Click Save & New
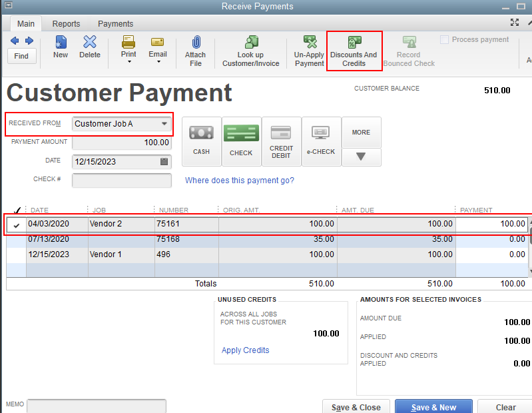 click(x=433, y=407)
